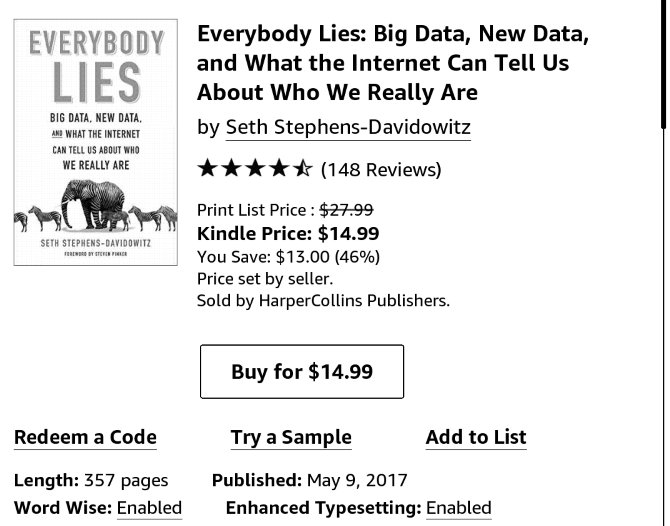Screen dimensions: 670x526
Task: Click the You Save $13.00 line
Action: (x=288, y=256)
